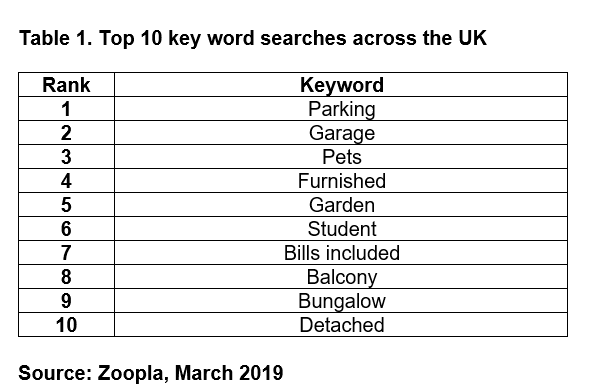
Task: Click the Balcony keyword cell
Action: pyautogui.click(x=341, y=277)
